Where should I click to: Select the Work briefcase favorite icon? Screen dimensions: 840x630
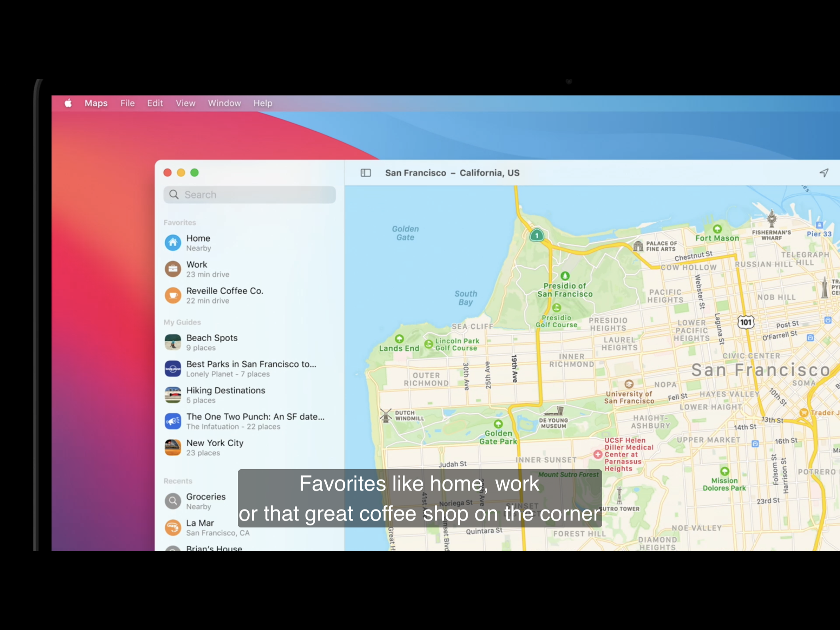click(x=173, y=269)
